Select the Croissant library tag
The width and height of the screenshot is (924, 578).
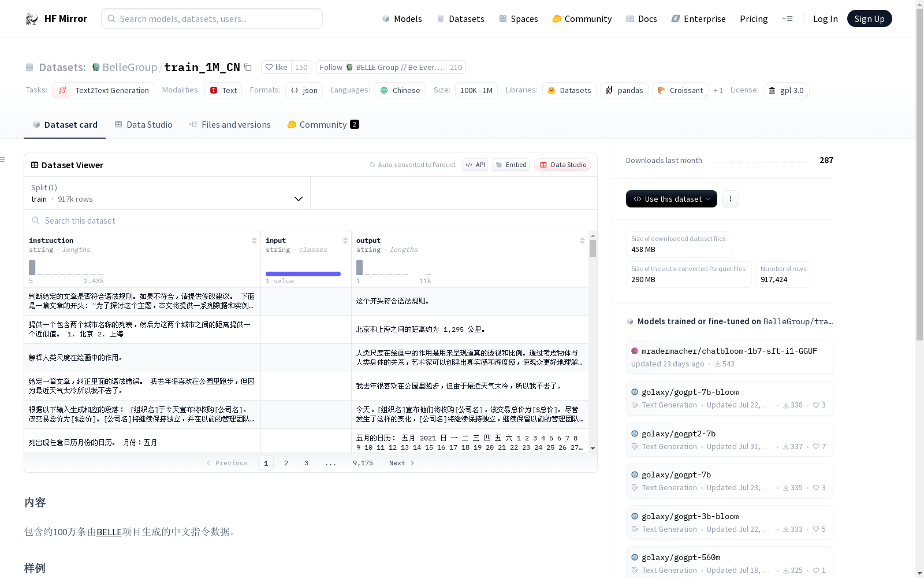tap(680, 90)
